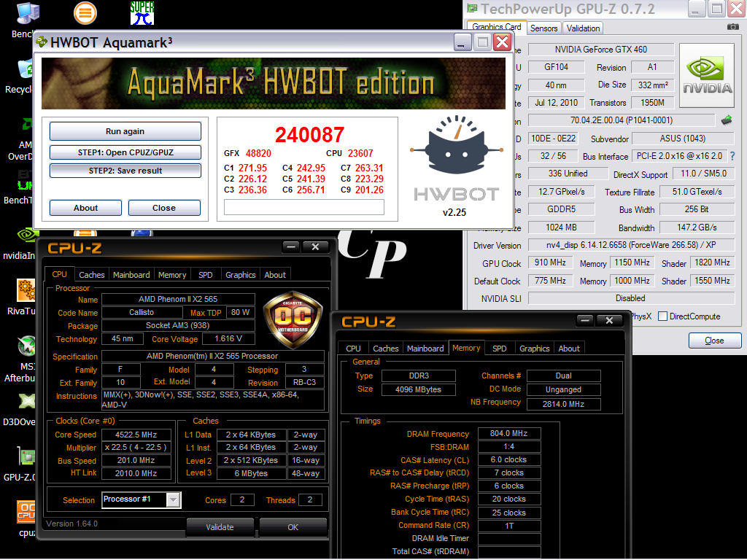Click the Run again button
Screen dimensions: 747x560
click(125, 131)
